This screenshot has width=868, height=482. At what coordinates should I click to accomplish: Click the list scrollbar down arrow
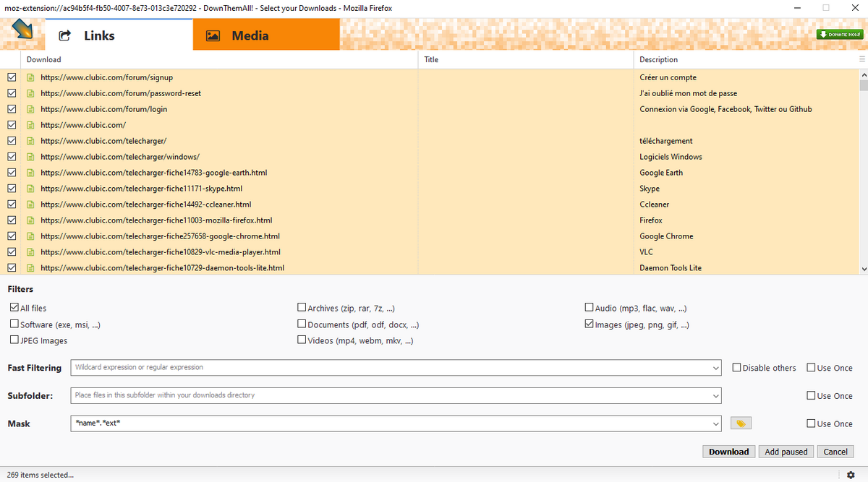click(863, 269)
